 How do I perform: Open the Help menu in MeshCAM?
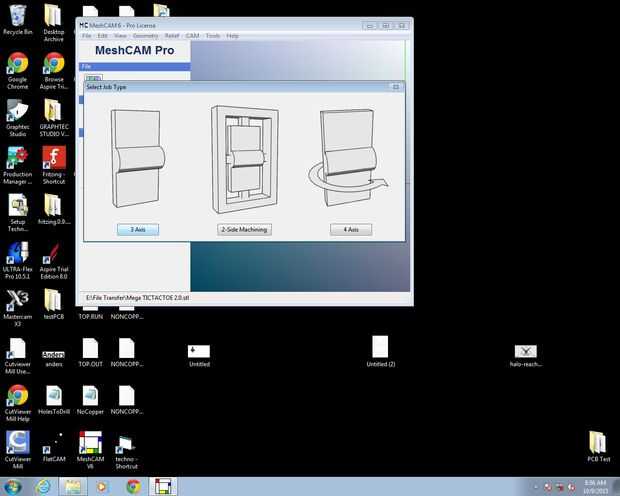(232, 36)
